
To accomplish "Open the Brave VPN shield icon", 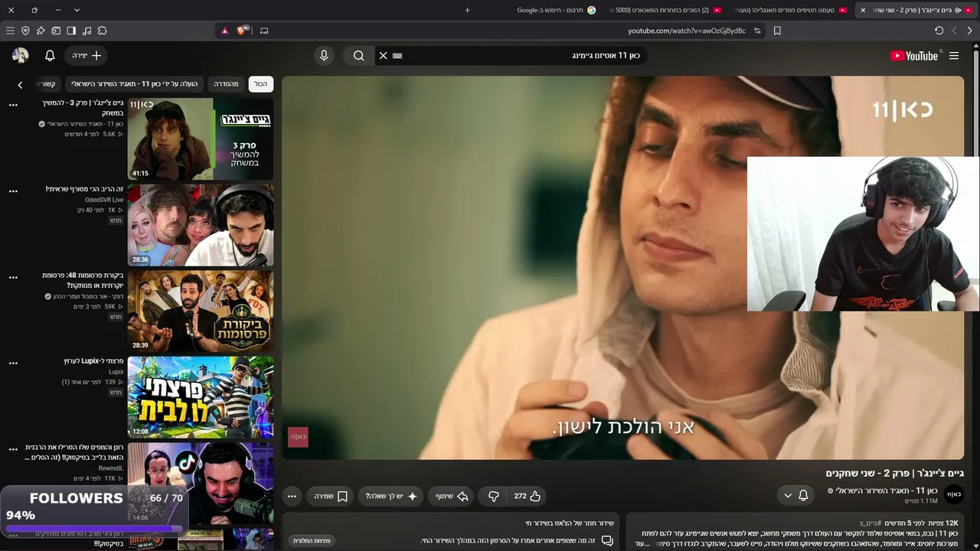I will point(25,31).
